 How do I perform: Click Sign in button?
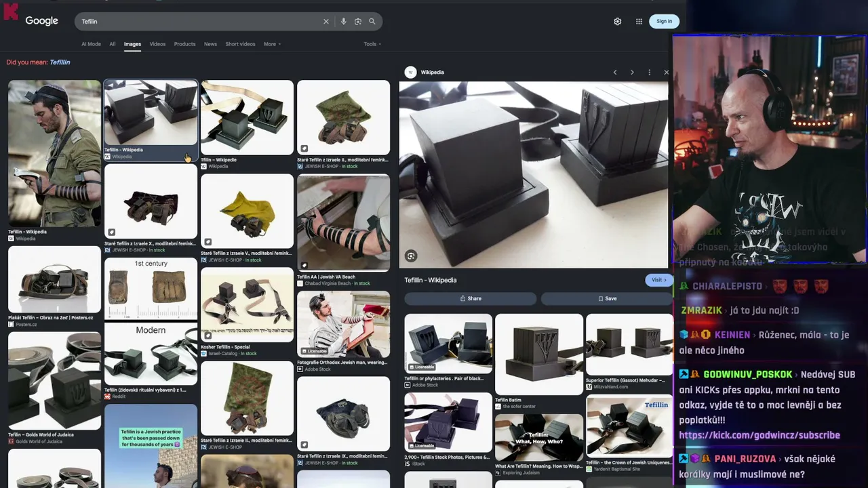664,22
